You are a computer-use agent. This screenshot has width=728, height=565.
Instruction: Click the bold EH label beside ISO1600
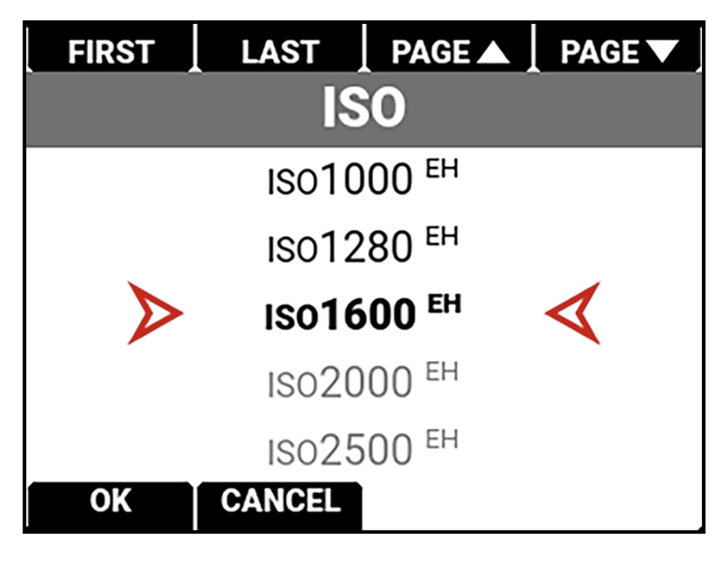445,304
